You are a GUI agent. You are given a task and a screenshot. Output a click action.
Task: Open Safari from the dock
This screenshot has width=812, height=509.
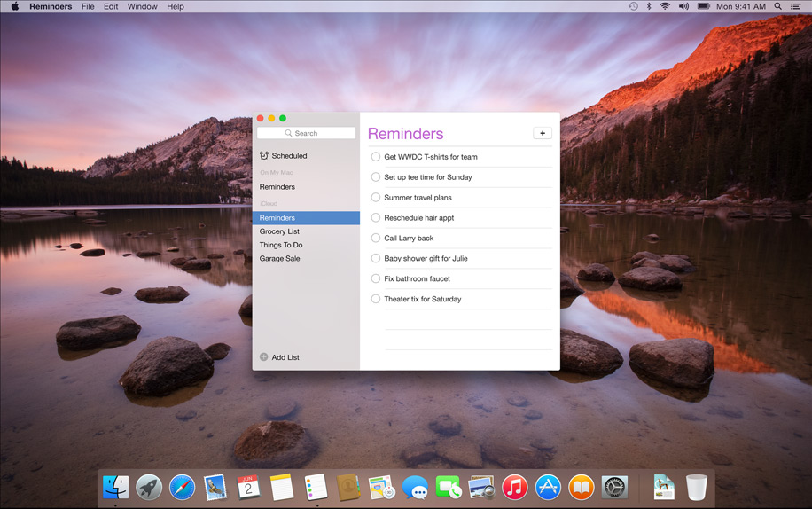[182, 487]
